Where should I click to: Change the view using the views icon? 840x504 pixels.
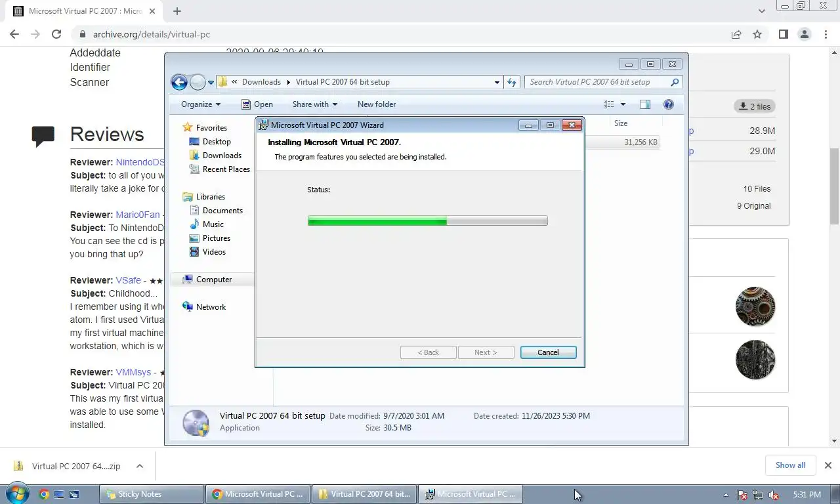[x=609, y=104]
